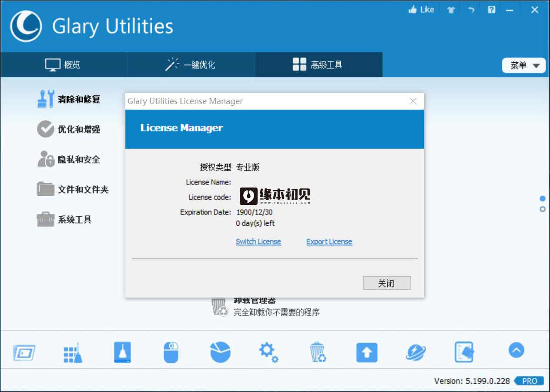Click the 卸载管理器 trash icon behind the dialog
Image resolution: width=550 pixels, height=392 pixels.
click(219, 307)
